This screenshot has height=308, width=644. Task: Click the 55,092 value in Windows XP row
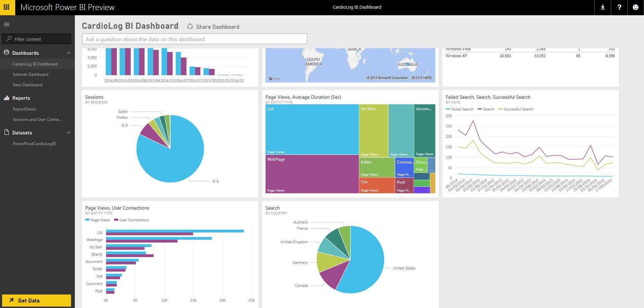[x=540, y=56]
